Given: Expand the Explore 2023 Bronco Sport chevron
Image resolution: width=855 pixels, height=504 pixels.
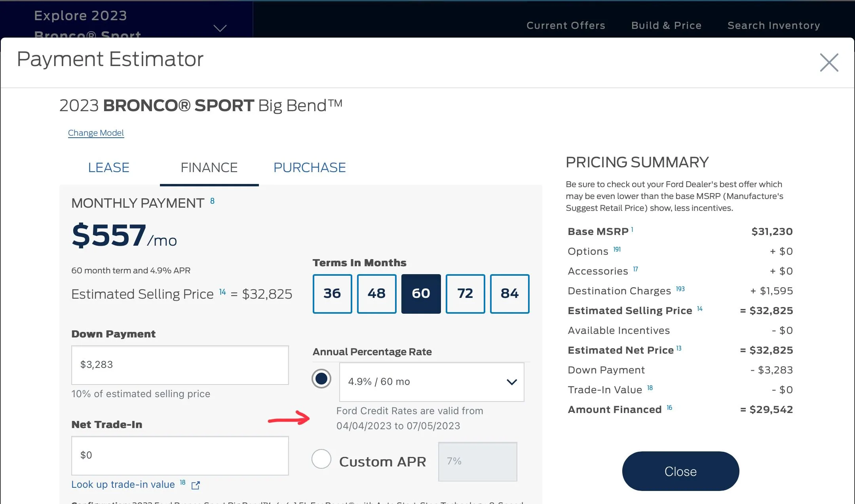Looking at the screenshot, I should click(220, 28).
